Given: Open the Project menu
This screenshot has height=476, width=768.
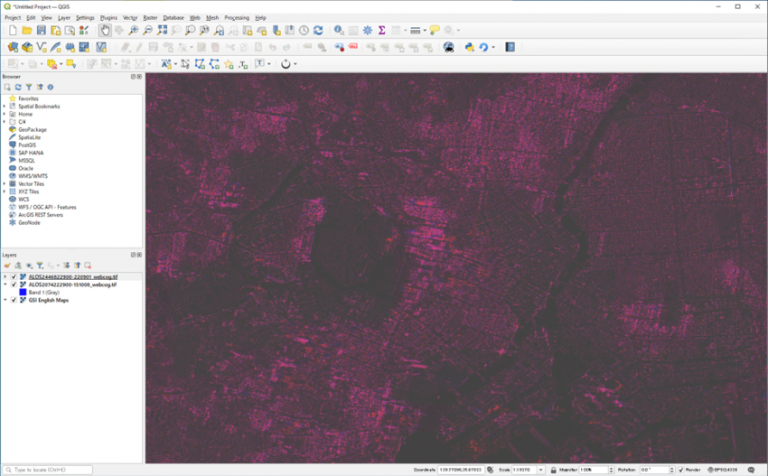Looking at the screenshot, I should [x=13, y=18].
